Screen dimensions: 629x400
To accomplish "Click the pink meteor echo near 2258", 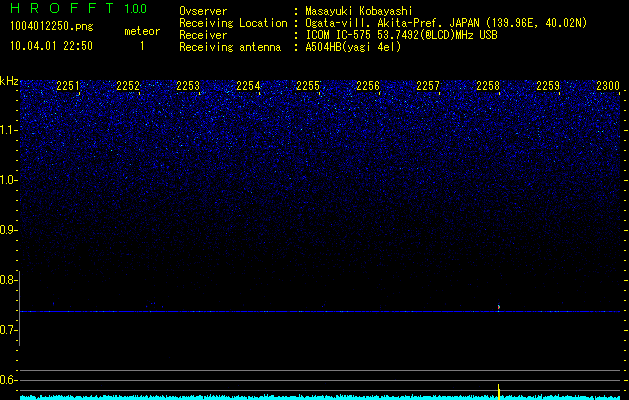I will click(498, 306).
